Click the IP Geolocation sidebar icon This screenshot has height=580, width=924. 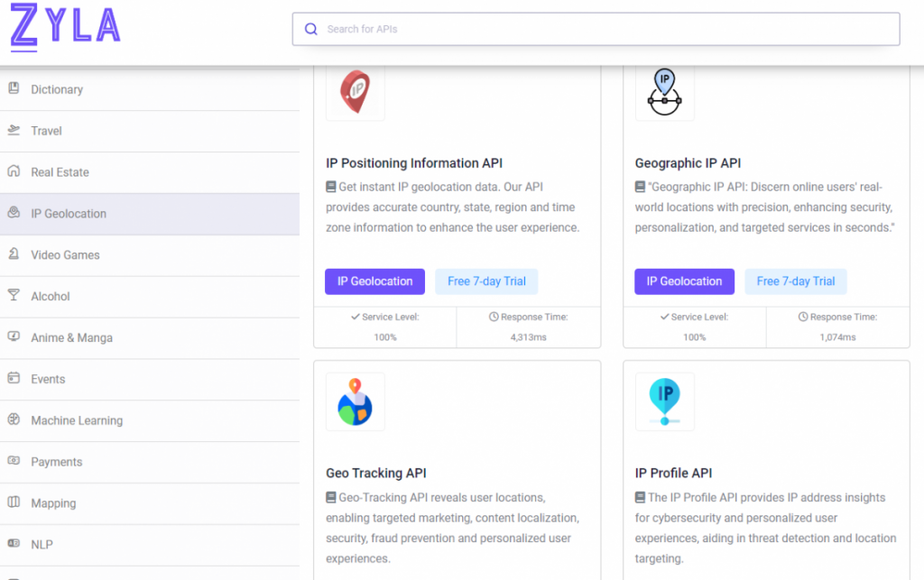pos(14,213)
